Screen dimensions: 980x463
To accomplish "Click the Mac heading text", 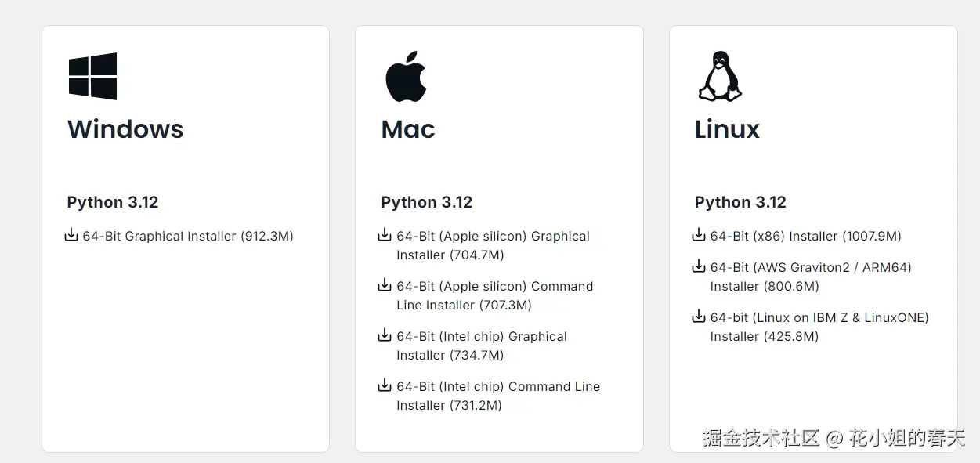I will point(407,129).
